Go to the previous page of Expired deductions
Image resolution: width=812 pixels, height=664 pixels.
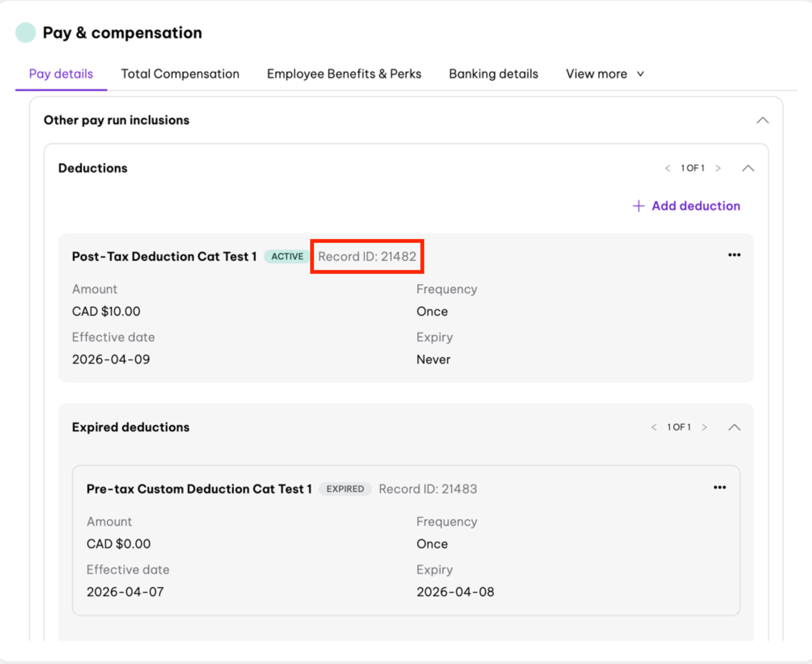(x=654, y=427)
